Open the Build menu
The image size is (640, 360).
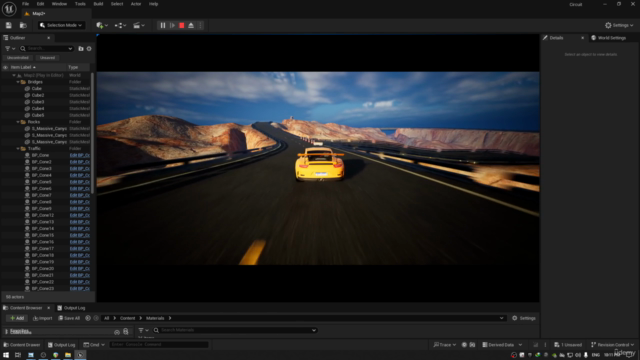tap(98, 4)
